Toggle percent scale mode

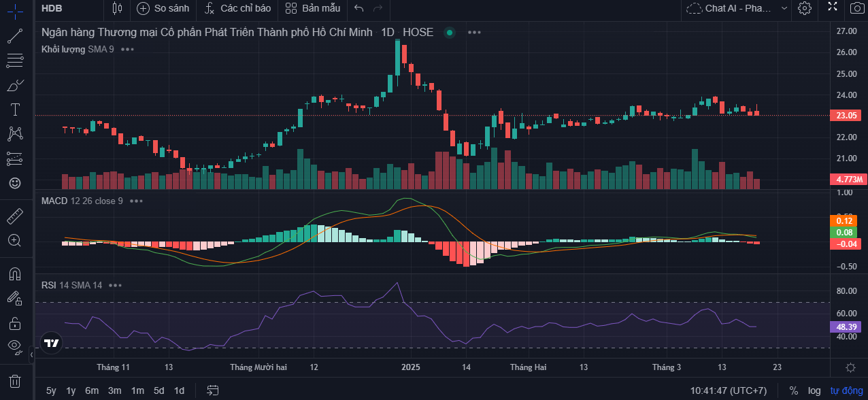click(x=794, y=390)
